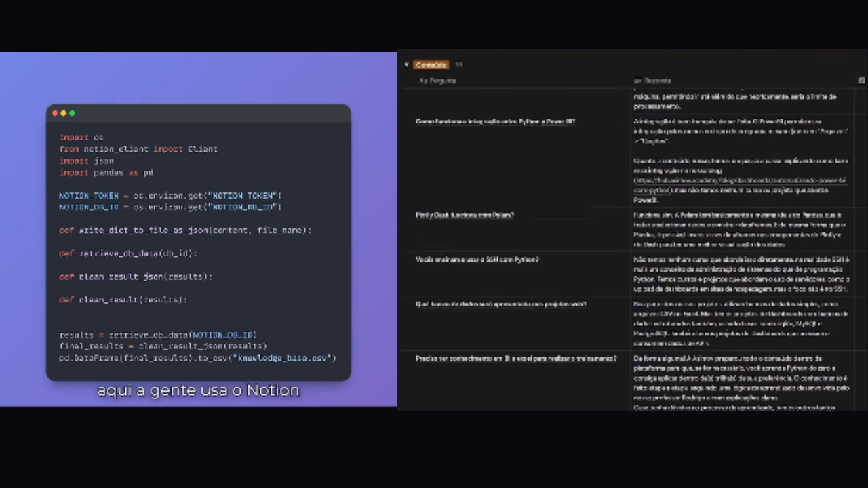Screen dimensions: 868x488
Task: Click the NOTION_TOKEN variable assignment line
Action: (170, 195)
